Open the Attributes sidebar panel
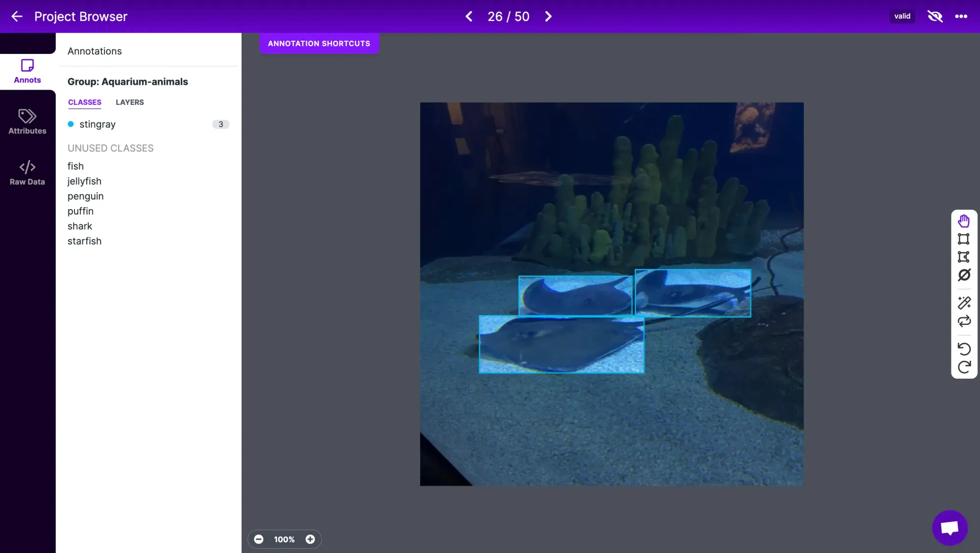980x553 pixels. 27,121
